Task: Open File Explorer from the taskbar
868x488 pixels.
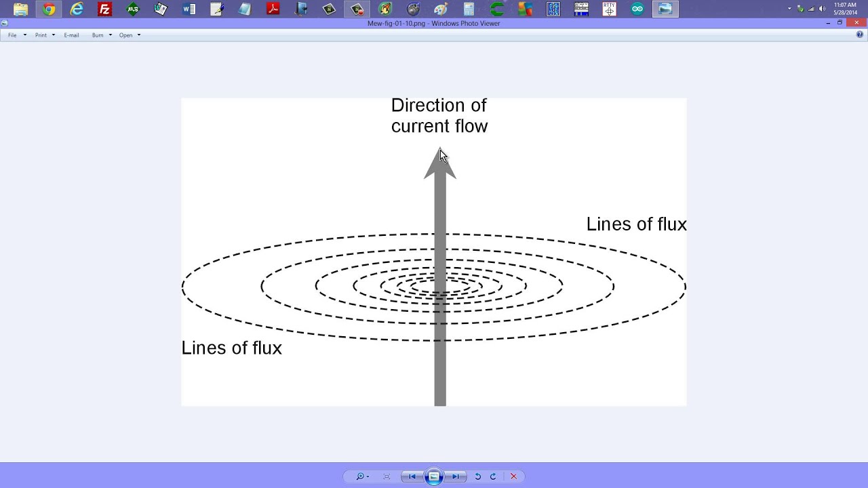Action: (20, 9)
